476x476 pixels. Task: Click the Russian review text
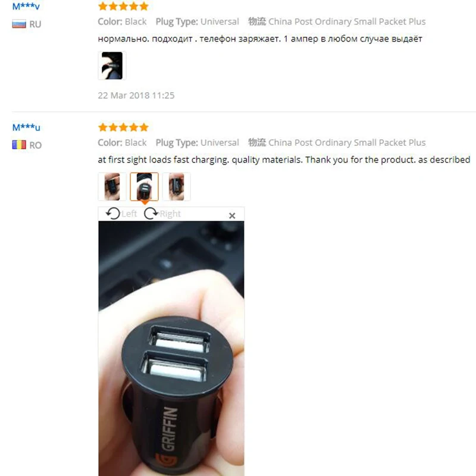[x=260, y=39]
